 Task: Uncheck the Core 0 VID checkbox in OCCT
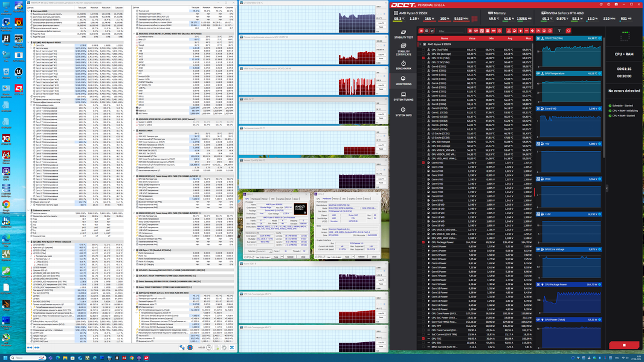pyautogui.click(x=423, y=163)
